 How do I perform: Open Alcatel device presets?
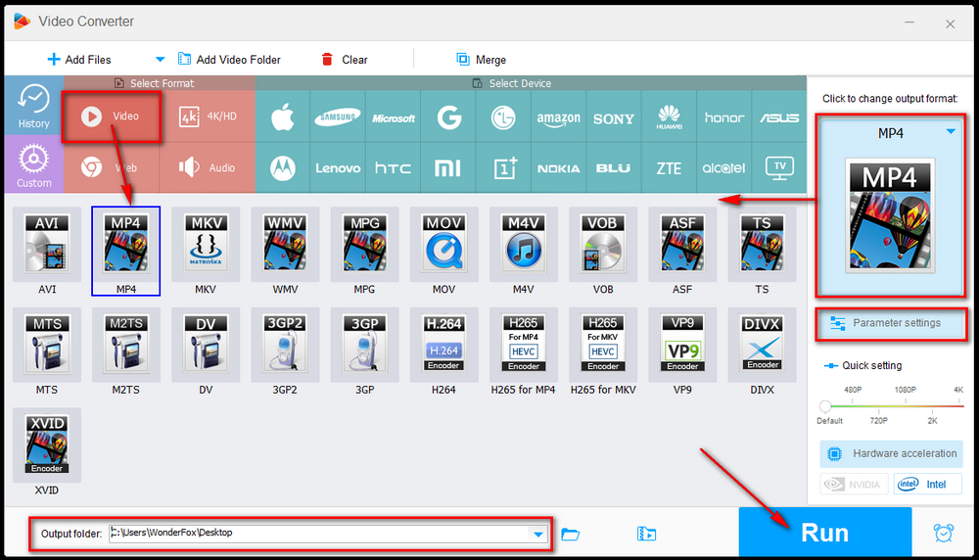click(724, 168)
